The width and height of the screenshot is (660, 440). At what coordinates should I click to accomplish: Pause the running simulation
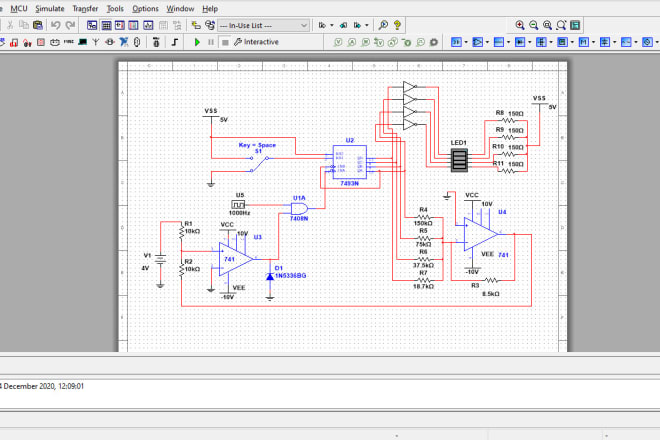tap(211, 42)
